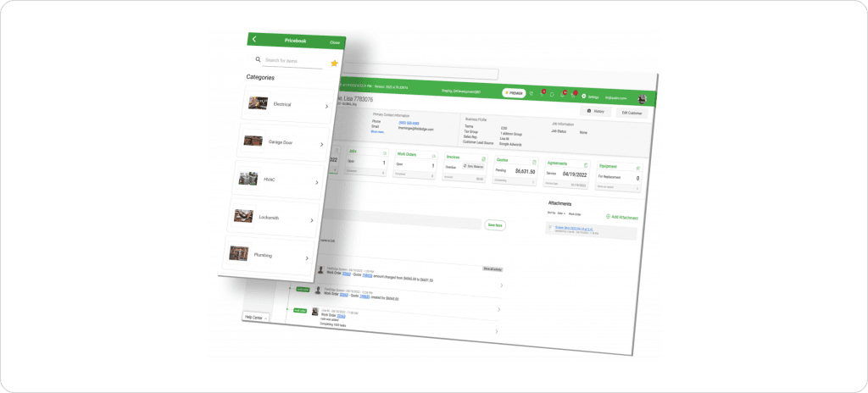Select the HVAC category label
The width and height of the screenshot is (868, 393).
pos(270,180)
